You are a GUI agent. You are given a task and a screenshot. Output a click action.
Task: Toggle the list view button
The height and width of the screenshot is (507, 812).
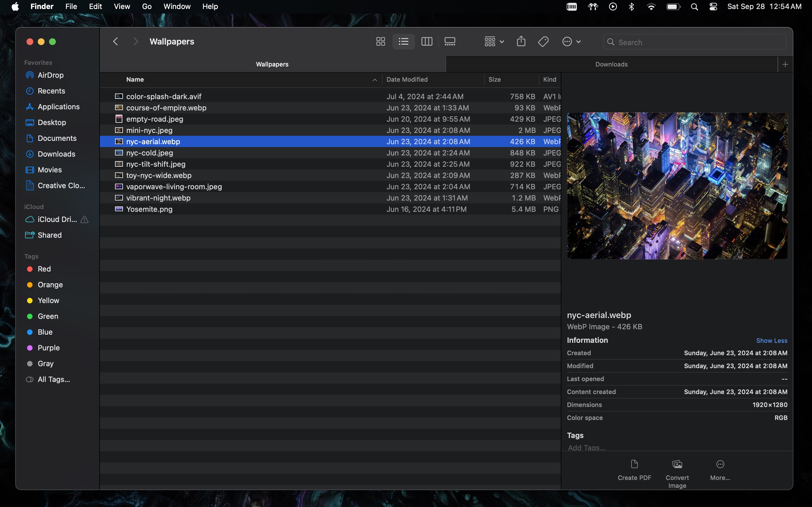coord(403,42)
